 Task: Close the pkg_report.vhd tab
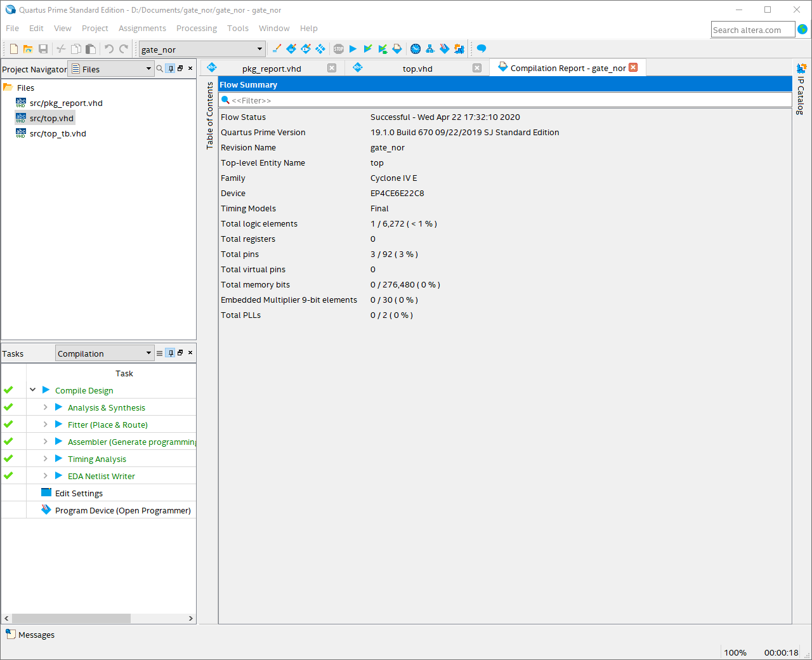point(332,68)
